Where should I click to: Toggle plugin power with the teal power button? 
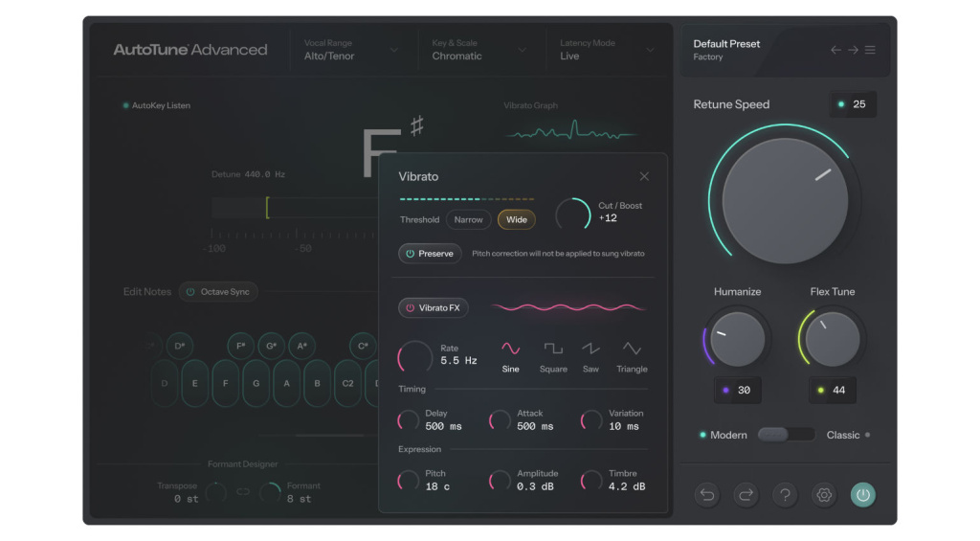click(x=863, y=495)
